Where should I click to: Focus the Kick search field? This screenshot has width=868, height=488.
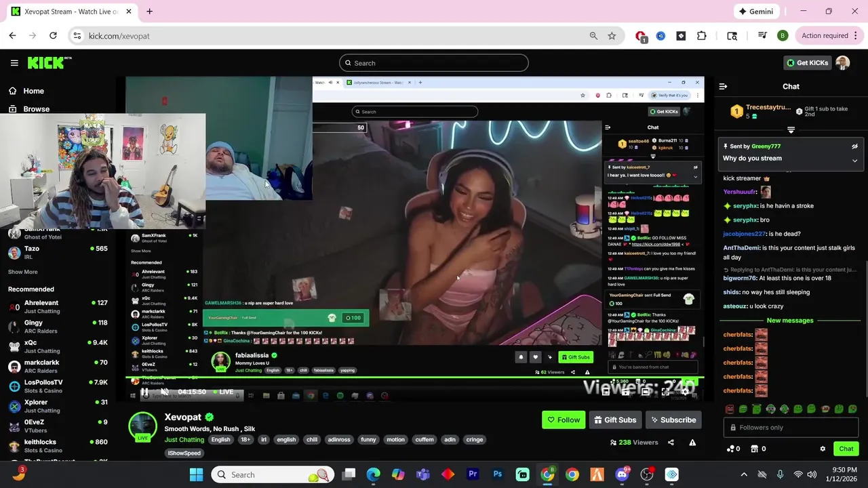[433, 63]
